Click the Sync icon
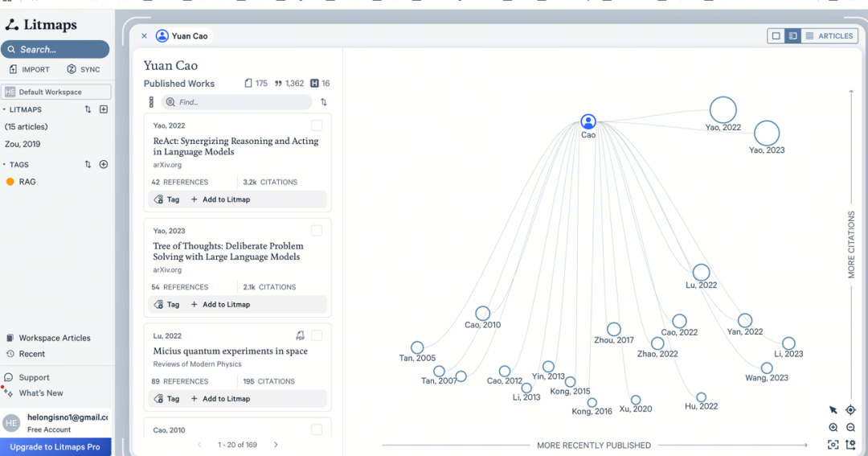The height and width of the screenshot is (456, 868). pos(72,70)
